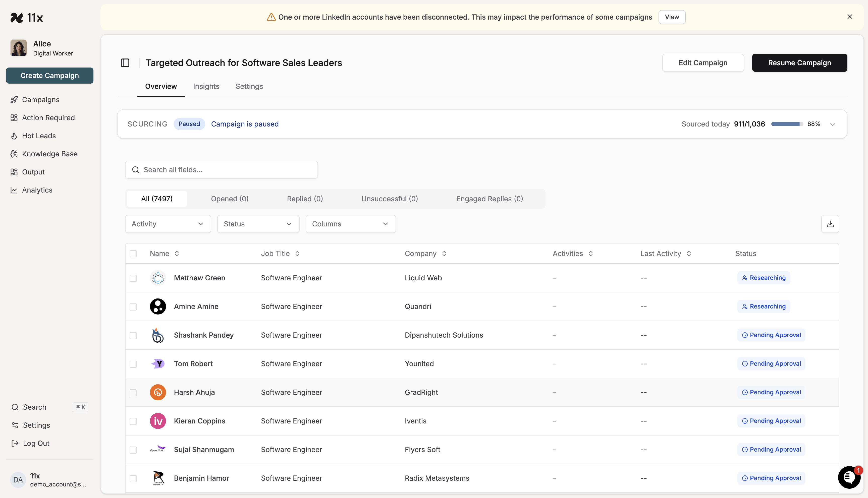Check the checkbox for Matthew Green
Screen dimensions: 868x498
tap(133, 278)
